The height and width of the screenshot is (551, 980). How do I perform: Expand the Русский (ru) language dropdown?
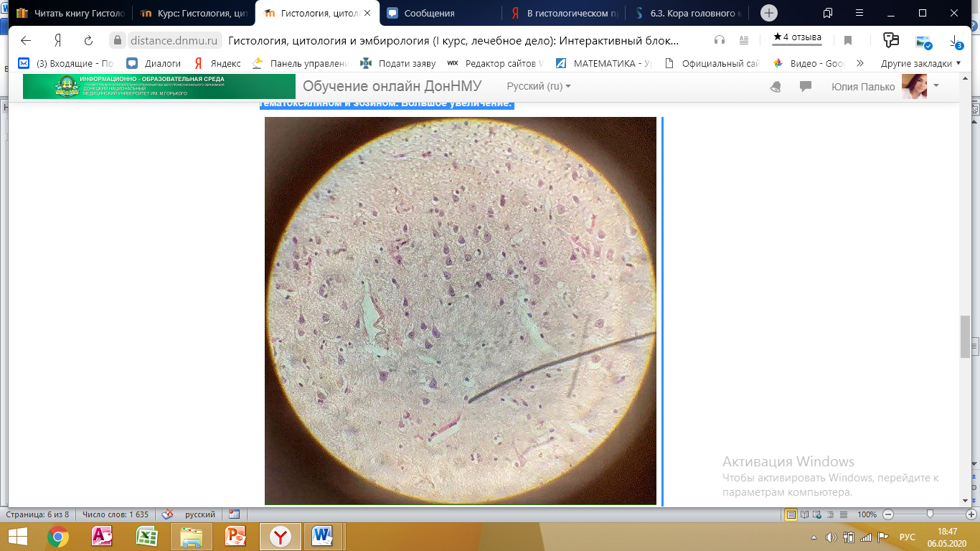(539, 86)
